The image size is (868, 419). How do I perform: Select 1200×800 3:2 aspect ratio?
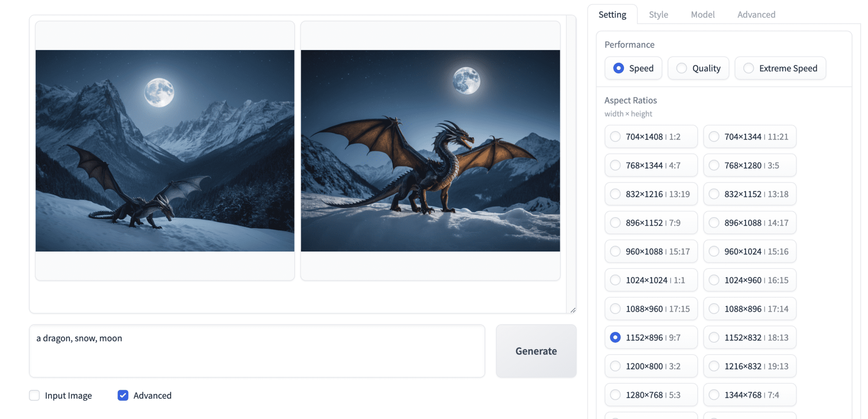click(651, 366)
